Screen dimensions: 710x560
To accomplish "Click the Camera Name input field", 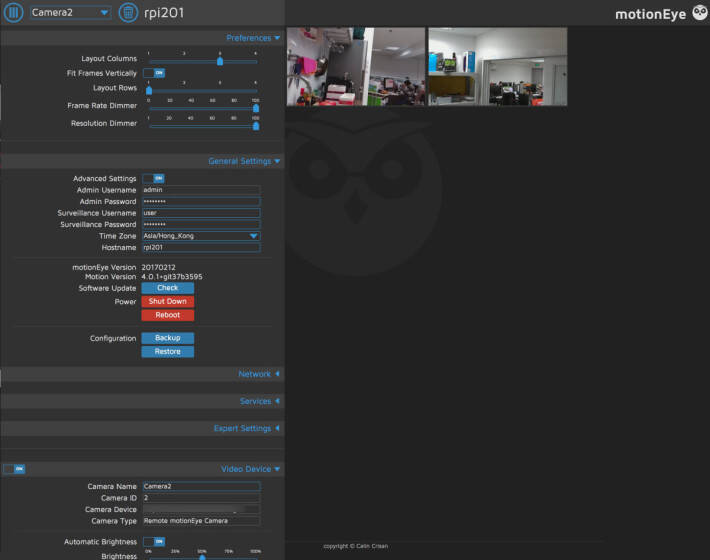I will click(201, 486).
